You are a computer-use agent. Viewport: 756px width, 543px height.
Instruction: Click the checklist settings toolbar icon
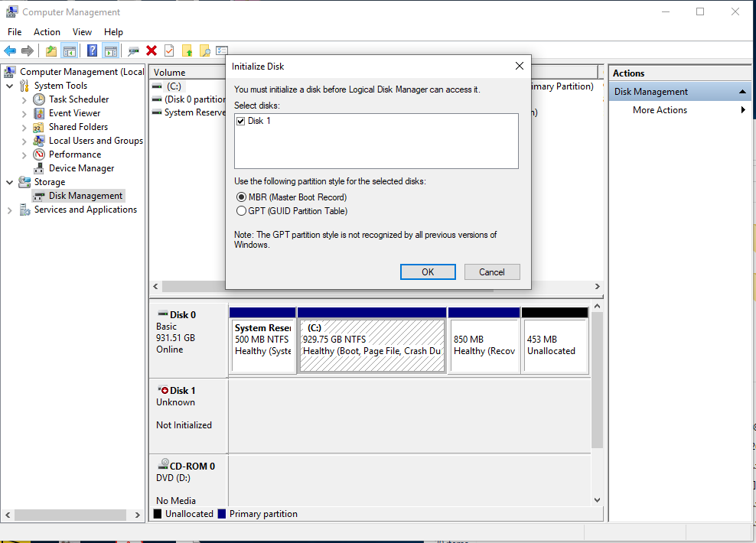222,50
